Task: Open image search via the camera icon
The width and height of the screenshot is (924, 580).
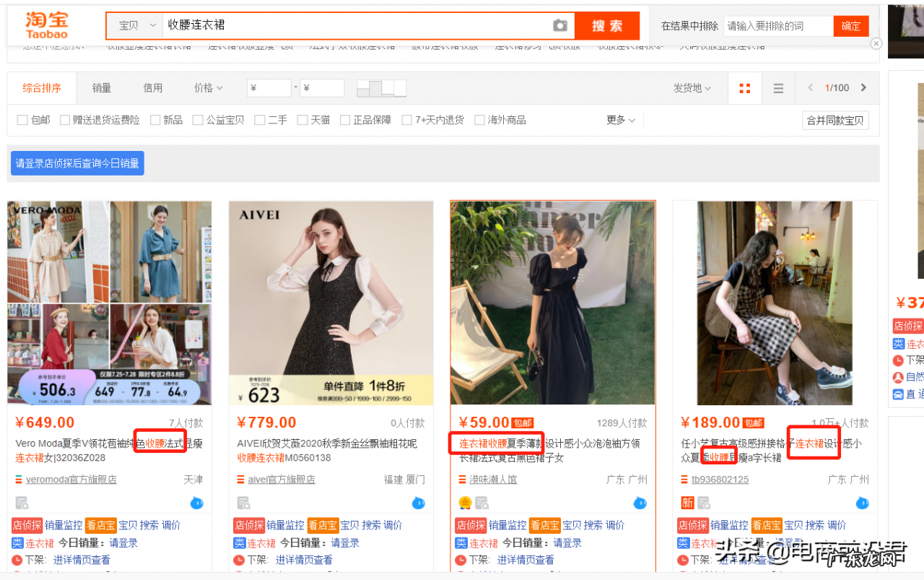Action: 560,25
